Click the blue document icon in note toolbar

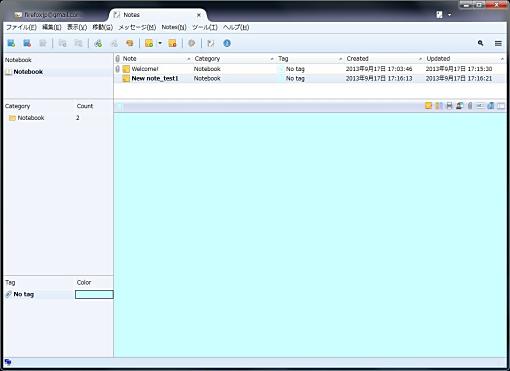coord(491,106)
